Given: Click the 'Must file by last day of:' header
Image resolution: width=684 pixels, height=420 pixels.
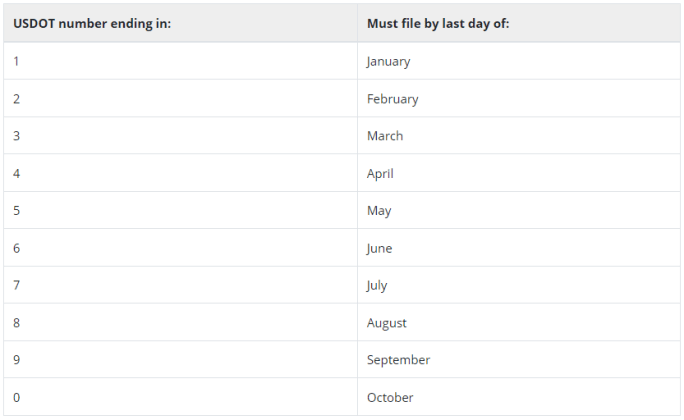Looking at the screenshot, I should (x=438, y=23).
